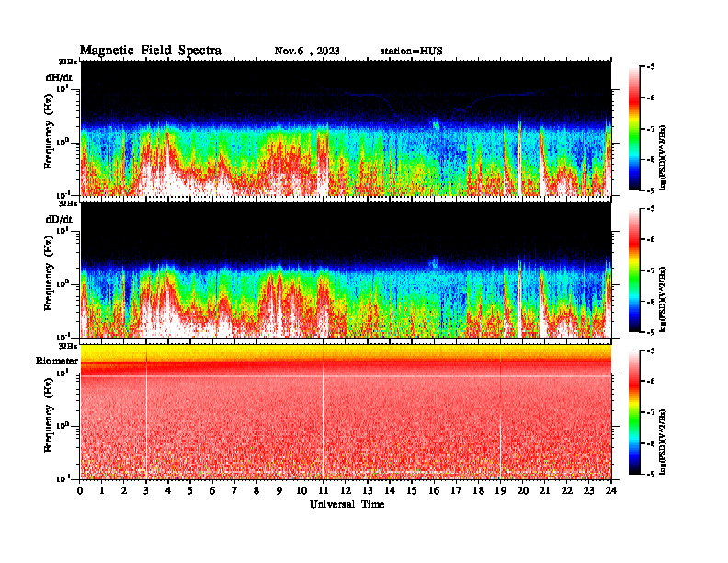
Task: Click the "32Hz" label atop Riometer panel
Action: (x=68, y=346)
